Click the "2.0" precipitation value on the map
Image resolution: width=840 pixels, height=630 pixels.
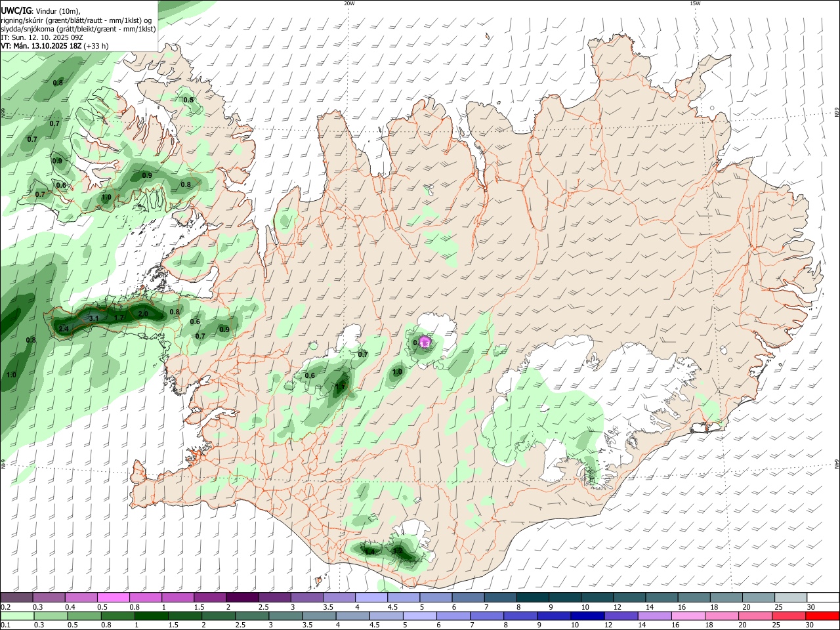point(142,314)
